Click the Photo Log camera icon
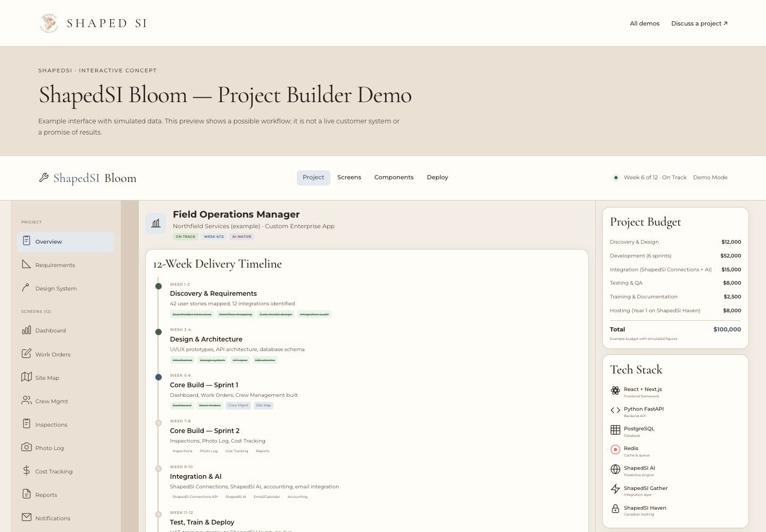This screenshot has width=766, height=532. tap(27, 447)
